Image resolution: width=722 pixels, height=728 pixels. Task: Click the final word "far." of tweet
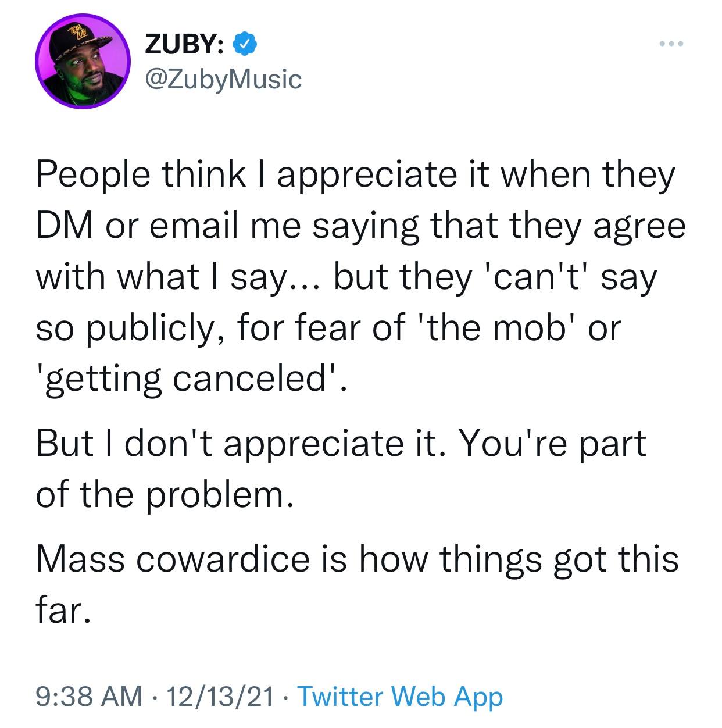pyautogui.click(x=62, y=610)
